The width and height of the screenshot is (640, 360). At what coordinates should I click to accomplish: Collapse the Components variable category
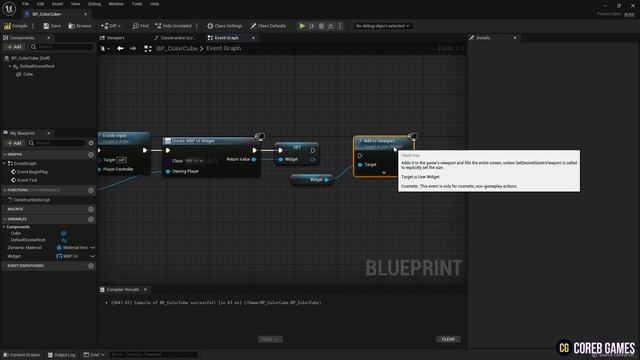tap(4, 227)
